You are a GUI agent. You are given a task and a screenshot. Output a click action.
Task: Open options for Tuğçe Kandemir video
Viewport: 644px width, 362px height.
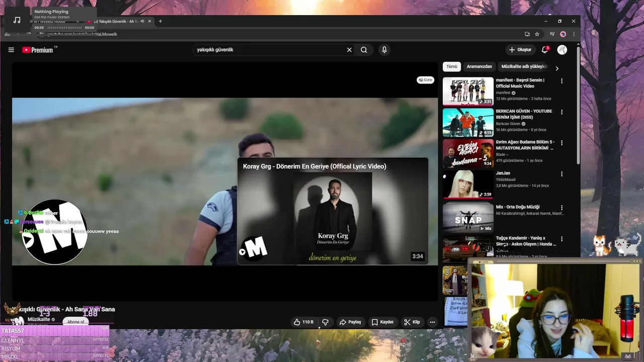point(562,239)
